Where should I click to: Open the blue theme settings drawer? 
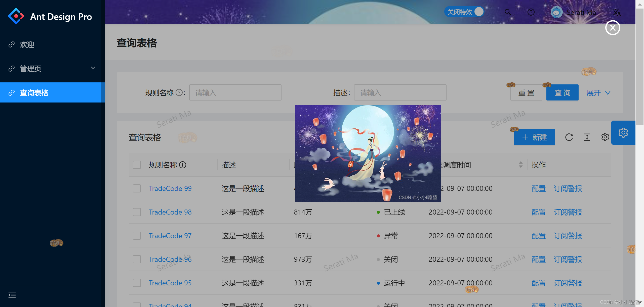coord(623,133)
